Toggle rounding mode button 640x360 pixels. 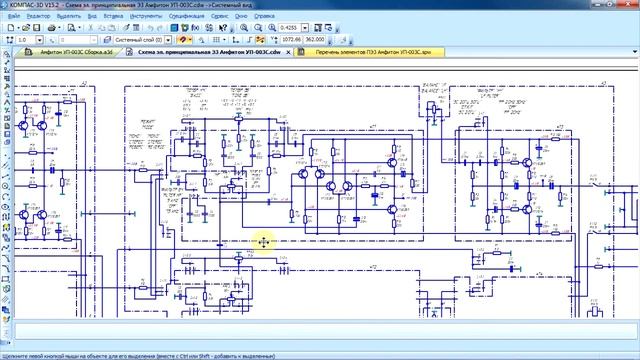tap(260, 40)
